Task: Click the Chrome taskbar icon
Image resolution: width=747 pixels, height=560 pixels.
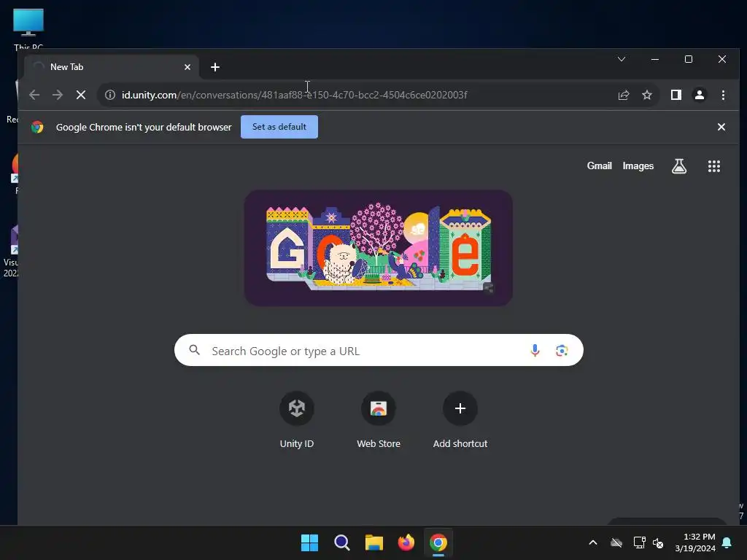Action: coord(438,542)
